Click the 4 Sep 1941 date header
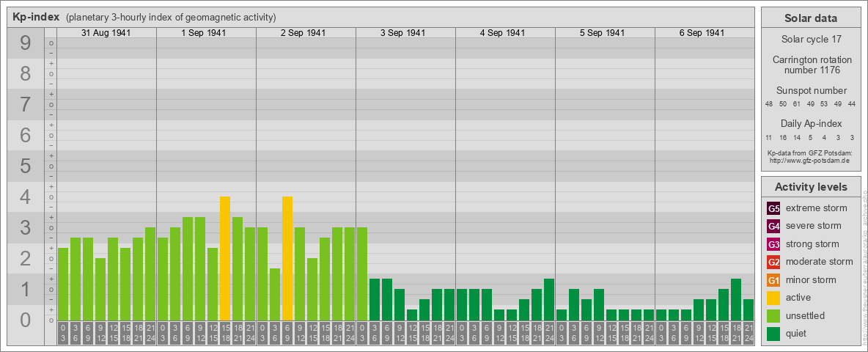 503,33
